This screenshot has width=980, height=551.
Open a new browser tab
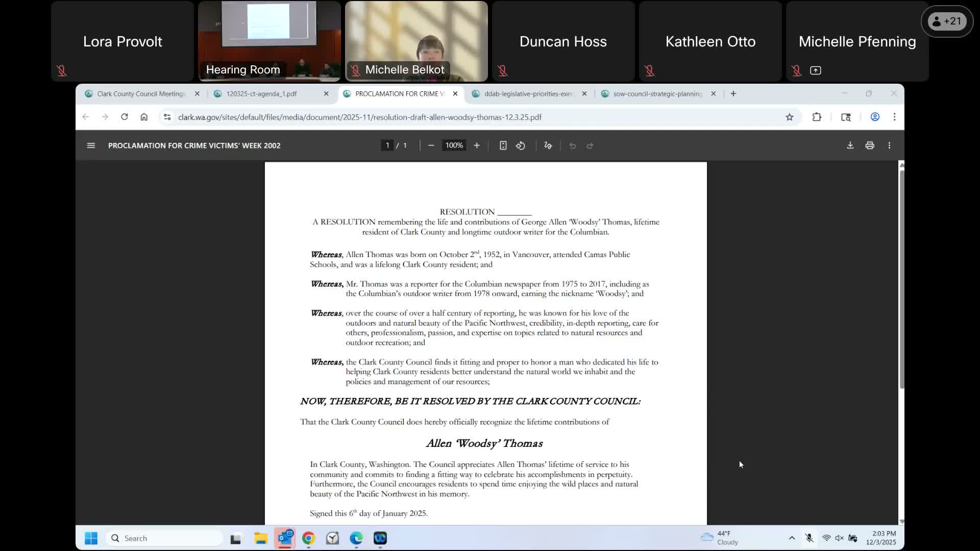[733, 93]
